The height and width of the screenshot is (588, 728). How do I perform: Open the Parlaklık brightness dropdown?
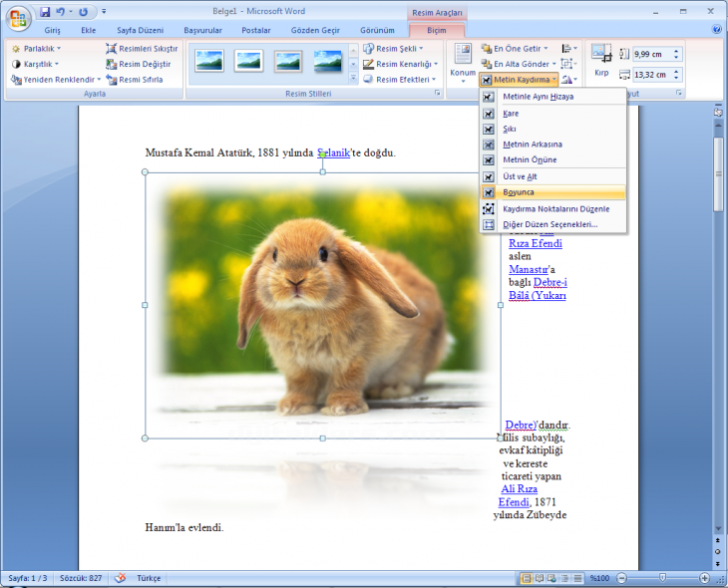(36, 48)
